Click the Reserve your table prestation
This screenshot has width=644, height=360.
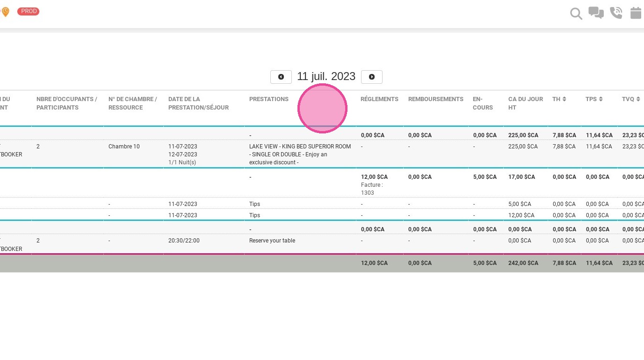(x=272, y=241)
